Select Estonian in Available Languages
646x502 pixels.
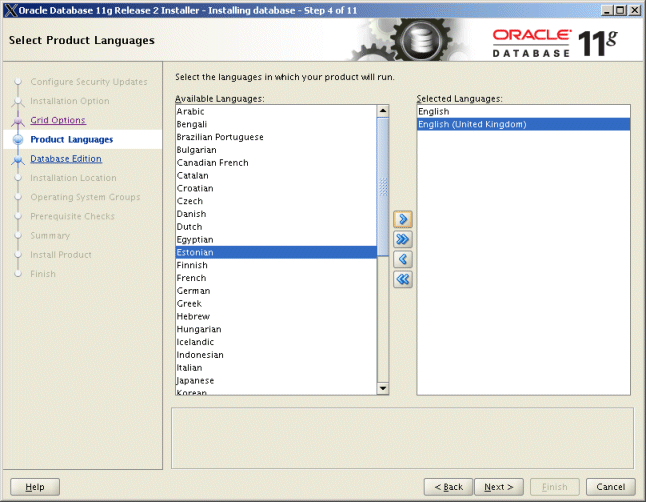276,252
